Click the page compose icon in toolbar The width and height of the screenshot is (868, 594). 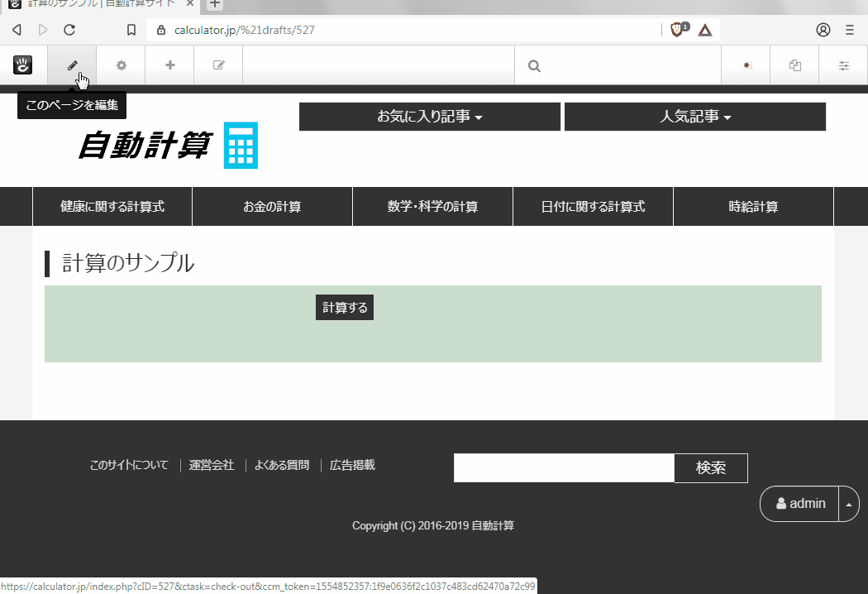pyautogui.click(x=218, y=65)
